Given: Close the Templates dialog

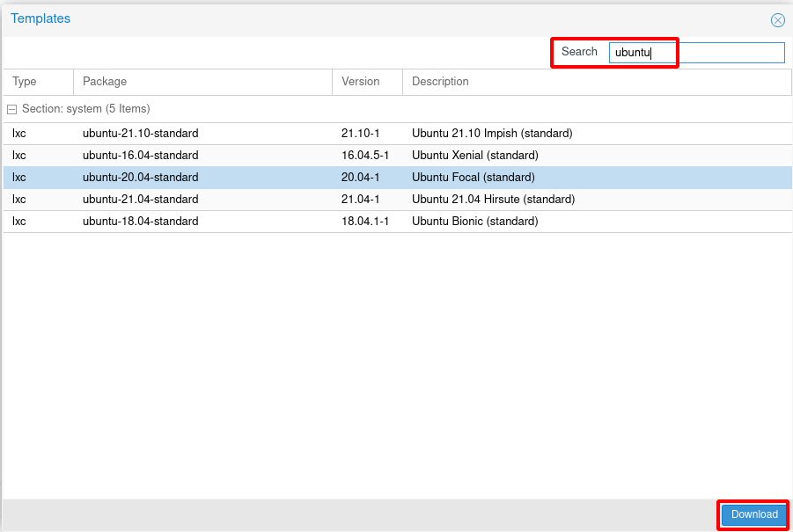Looking at the screenshot, I should (777, 20).
